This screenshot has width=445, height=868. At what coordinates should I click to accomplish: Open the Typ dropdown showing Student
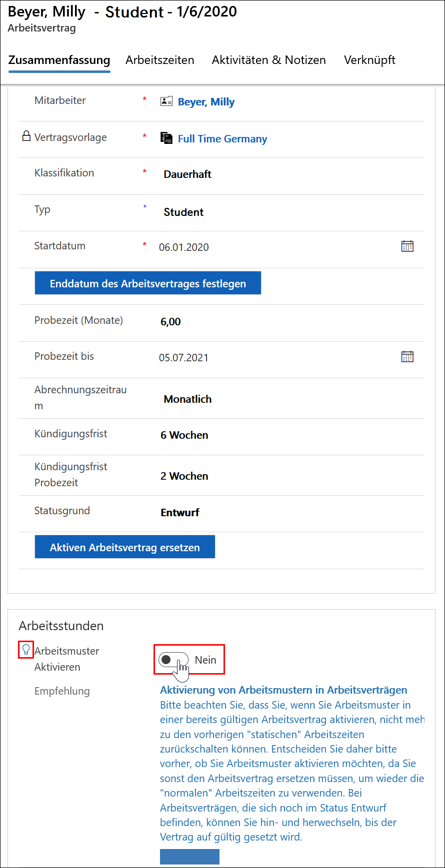click(x=290, y=212)
